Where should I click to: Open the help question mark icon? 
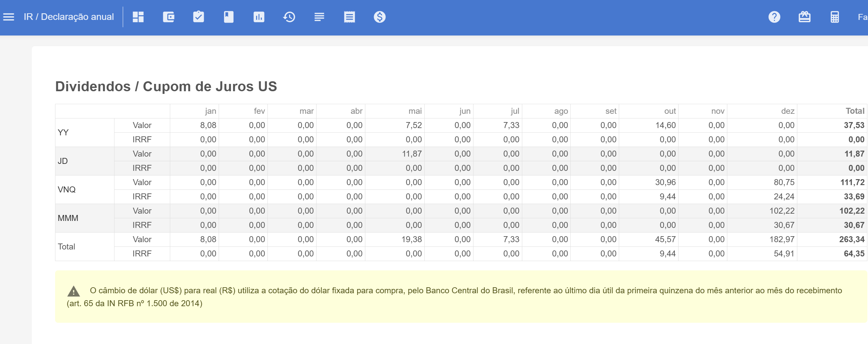tap(774, 17)
